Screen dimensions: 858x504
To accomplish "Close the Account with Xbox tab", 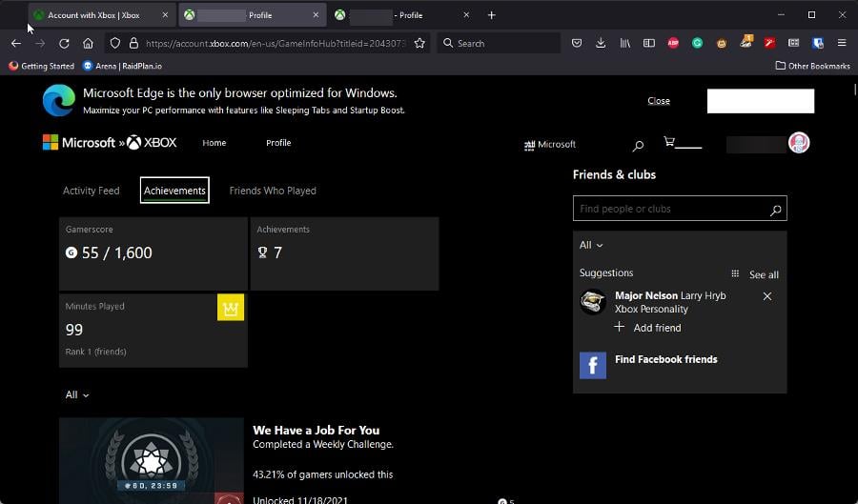I will pos(165,15).
